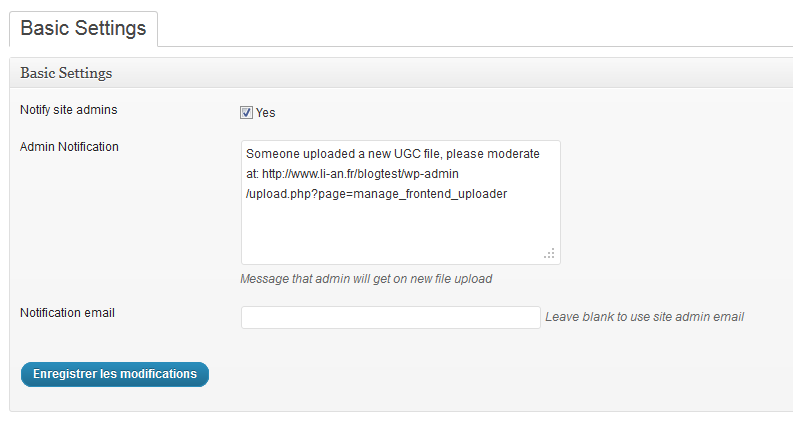The width and height of the screenshot is (793, 439).
Task: Place cursor in /upload.php?page=manage_frontend_uploader line
Action: click(377, 194)
